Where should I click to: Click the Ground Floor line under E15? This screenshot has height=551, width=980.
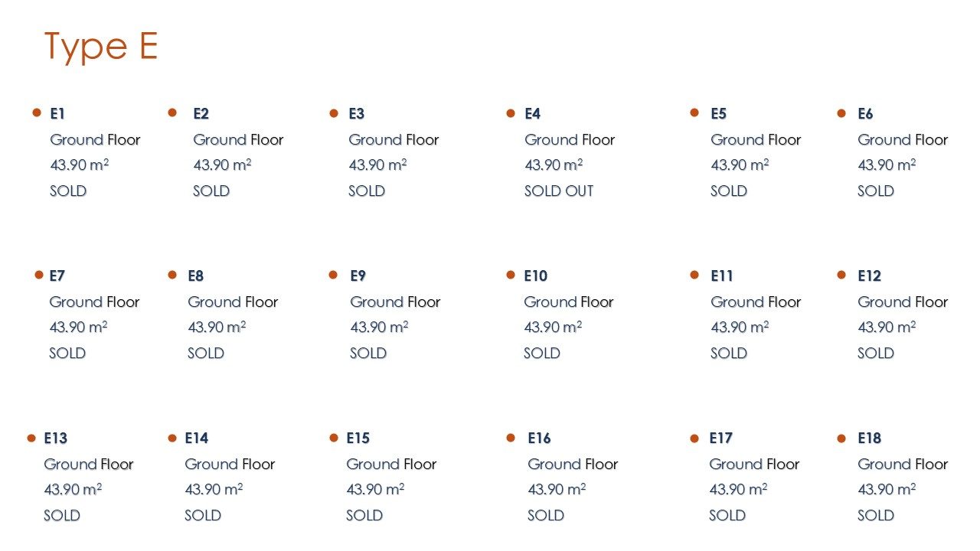(391, 465)
